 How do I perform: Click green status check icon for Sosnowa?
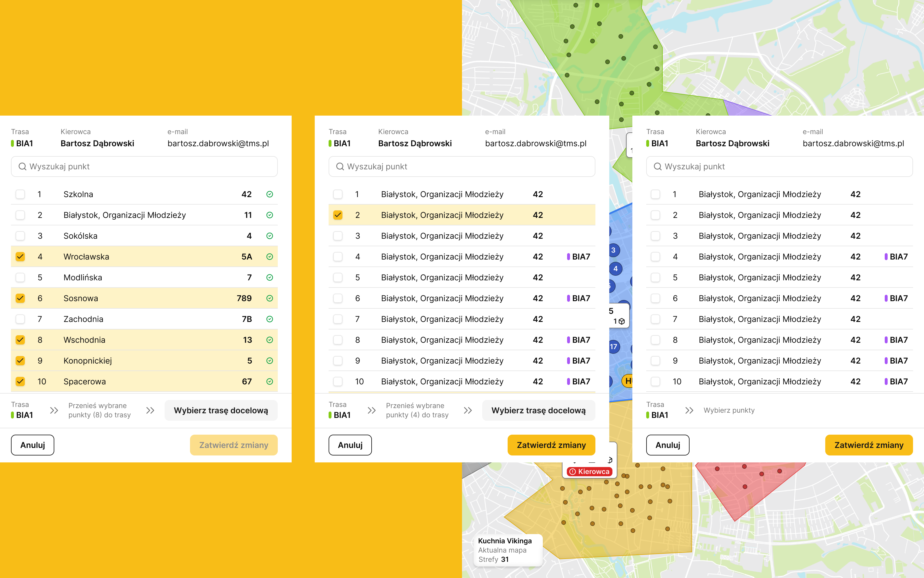click(x=270, y=299)
